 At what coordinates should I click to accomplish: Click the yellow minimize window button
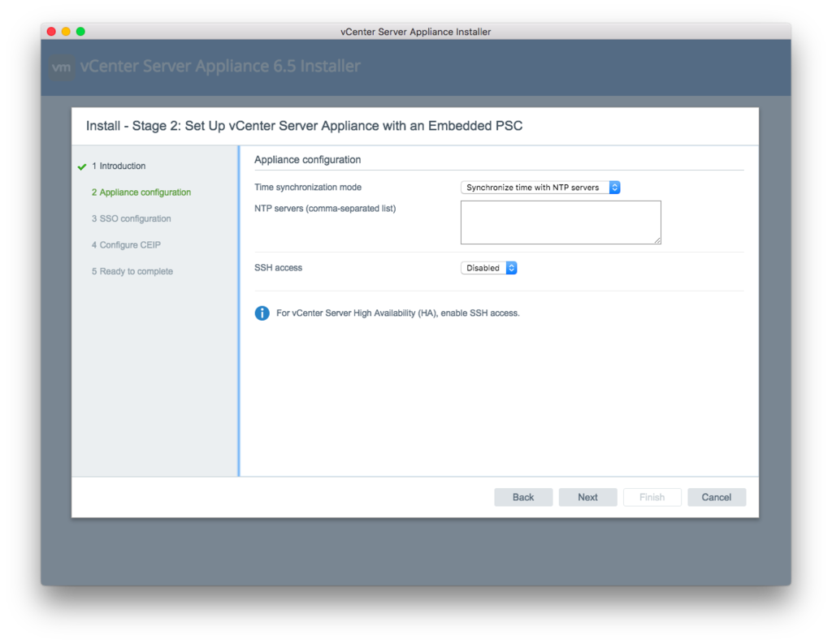66,32
